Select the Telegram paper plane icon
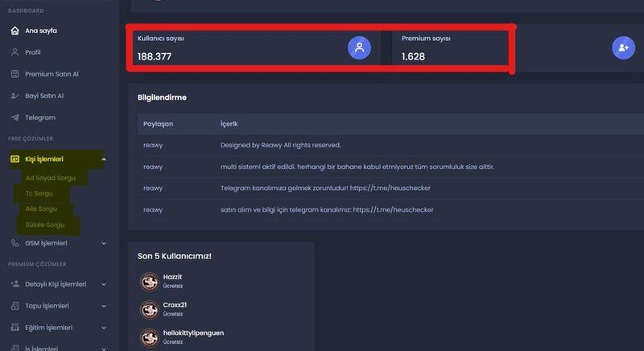The image size is (644, 351). coord(14,118)
